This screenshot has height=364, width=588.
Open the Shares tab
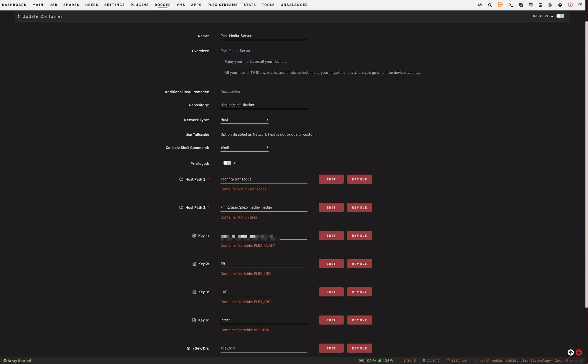pyautogui.click(x=71, y=5)
